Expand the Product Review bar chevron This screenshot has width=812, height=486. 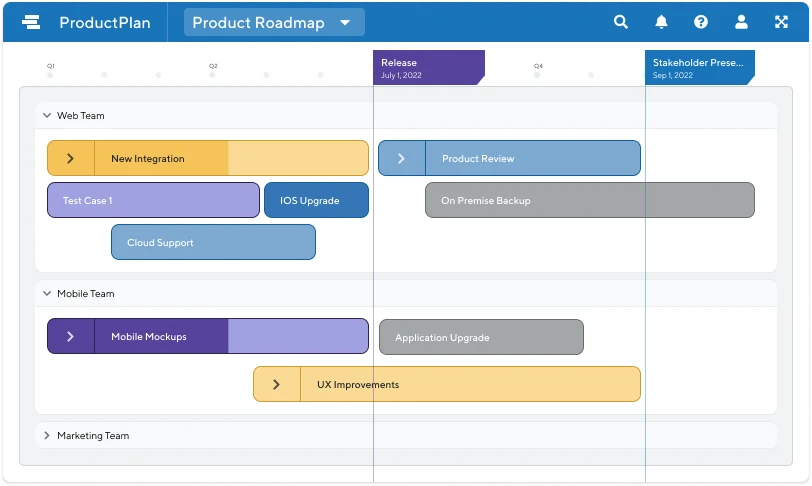(401, 159)
